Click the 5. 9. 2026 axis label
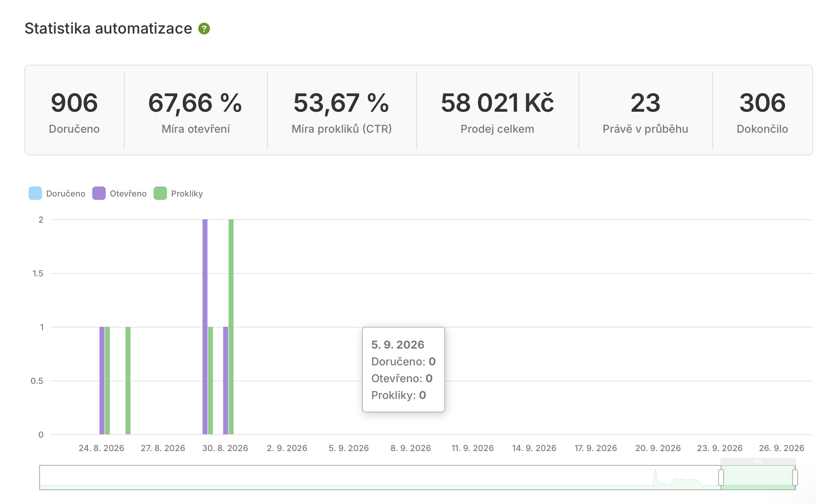 pyautogui.click(x=349, y=448)
